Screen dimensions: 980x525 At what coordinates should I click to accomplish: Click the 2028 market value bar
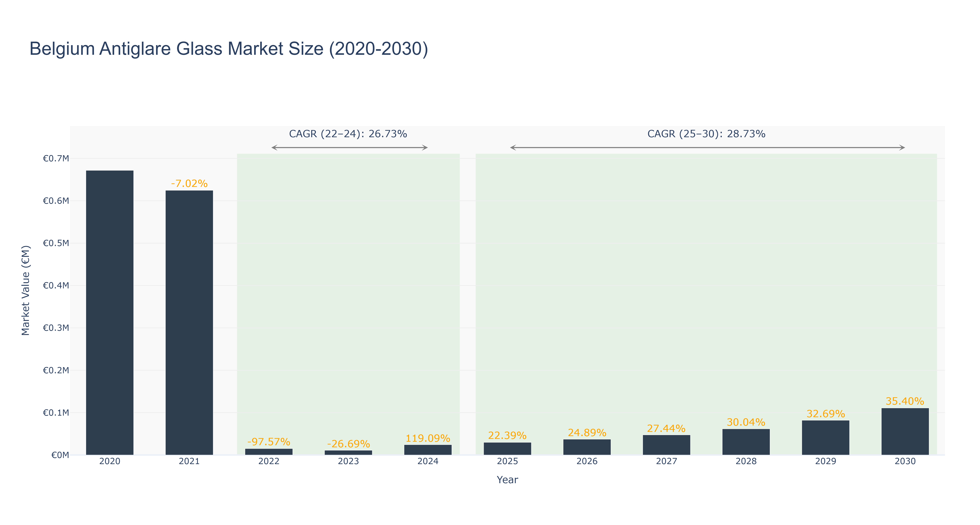coord(746,442)
